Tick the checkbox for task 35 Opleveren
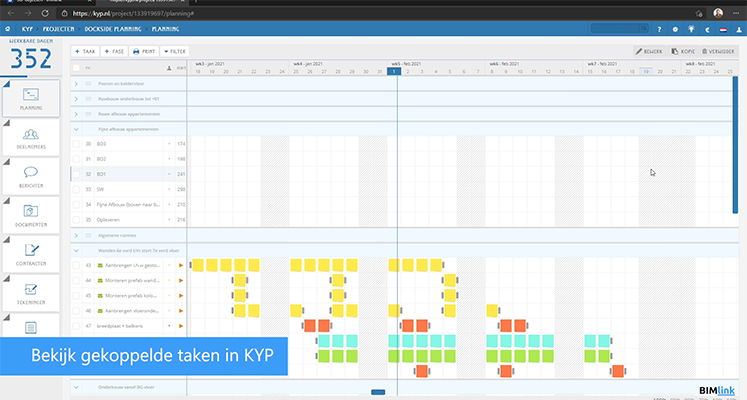The image size is (747, 400). (76, 220)
